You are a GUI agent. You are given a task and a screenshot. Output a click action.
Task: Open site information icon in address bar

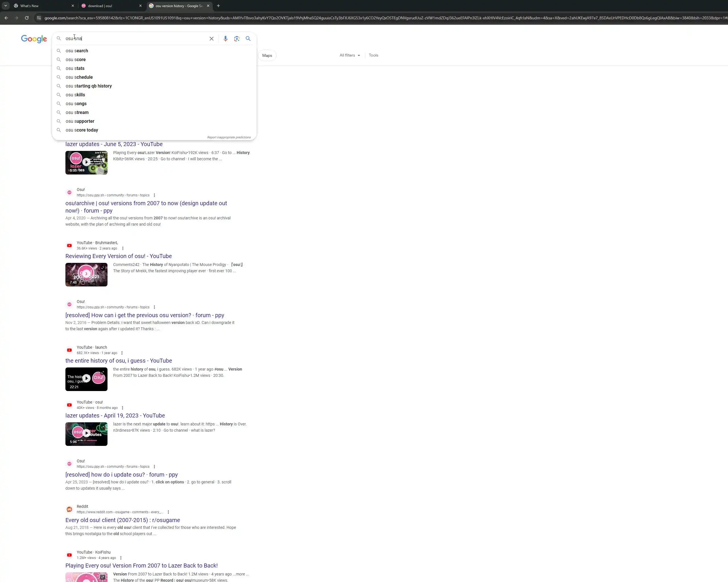[39, 18]
